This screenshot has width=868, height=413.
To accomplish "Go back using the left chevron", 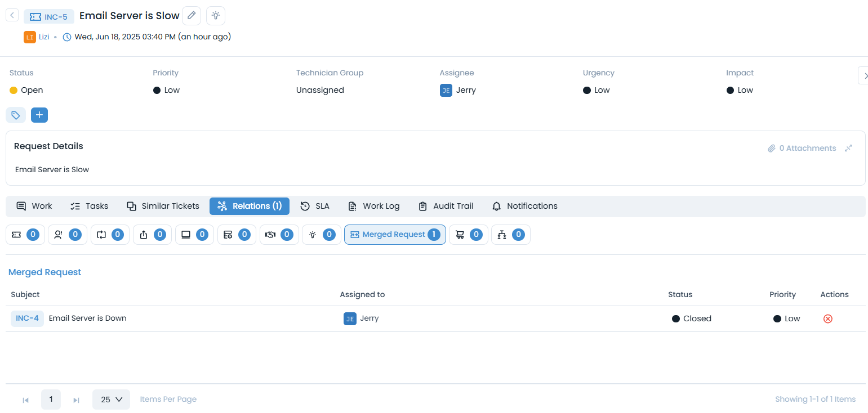I will tap(12, 15).
